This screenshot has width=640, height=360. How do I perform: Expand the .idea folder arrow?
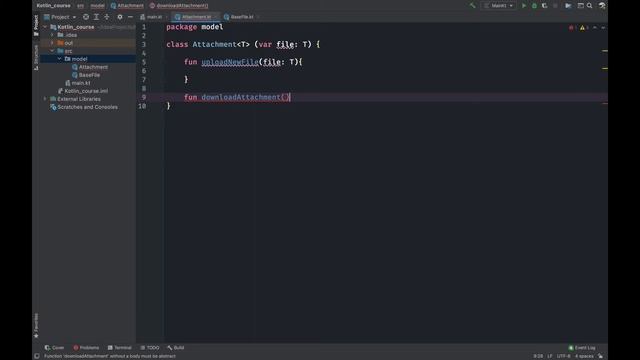pos(52,35)
